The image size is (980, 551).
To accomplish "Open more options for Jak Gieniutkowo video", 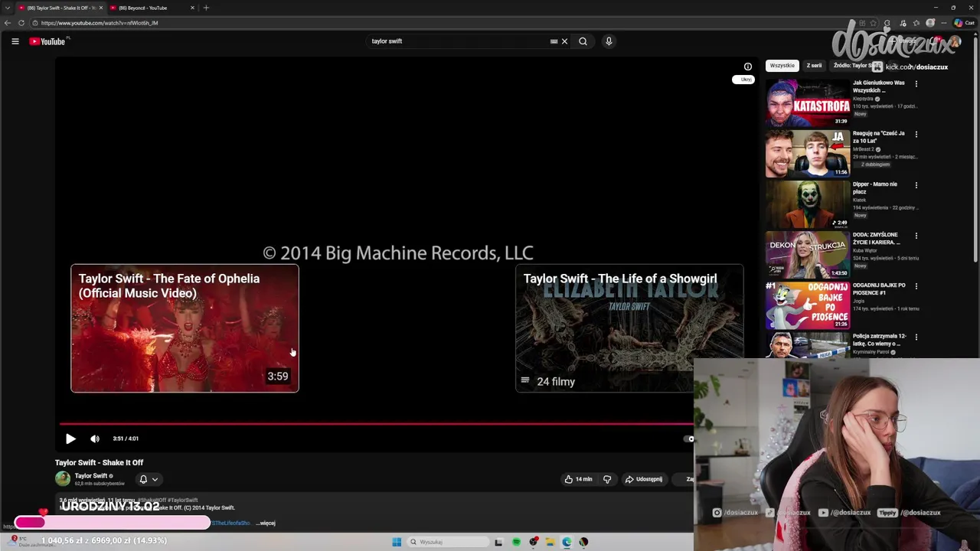I will [916, 83].
